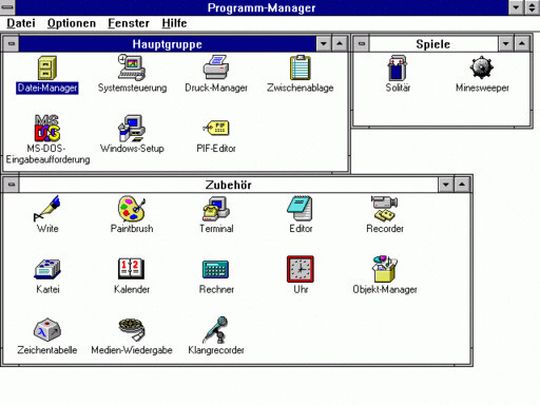Maximize the Spiele window

[522, 44]
